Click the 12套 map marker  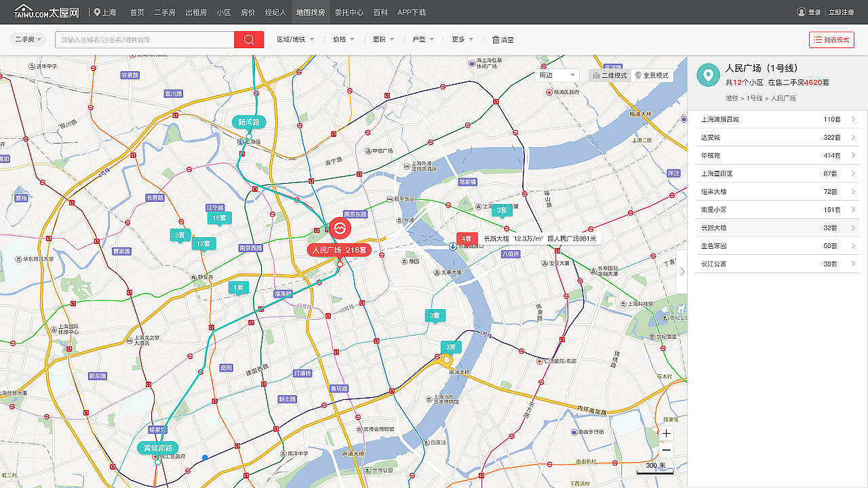pos(203,244)
